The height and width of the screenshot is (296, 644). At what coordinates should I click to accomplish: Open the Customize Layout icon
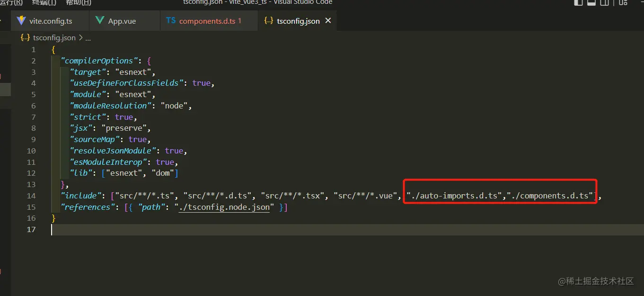click(623, 2)
